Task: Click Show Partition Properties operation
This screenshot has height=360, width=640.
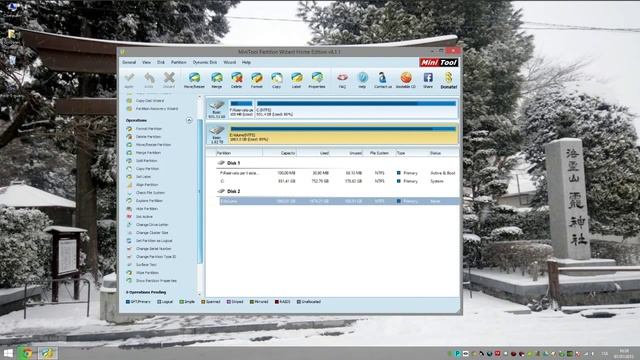Action: click(x=156, y=281)
